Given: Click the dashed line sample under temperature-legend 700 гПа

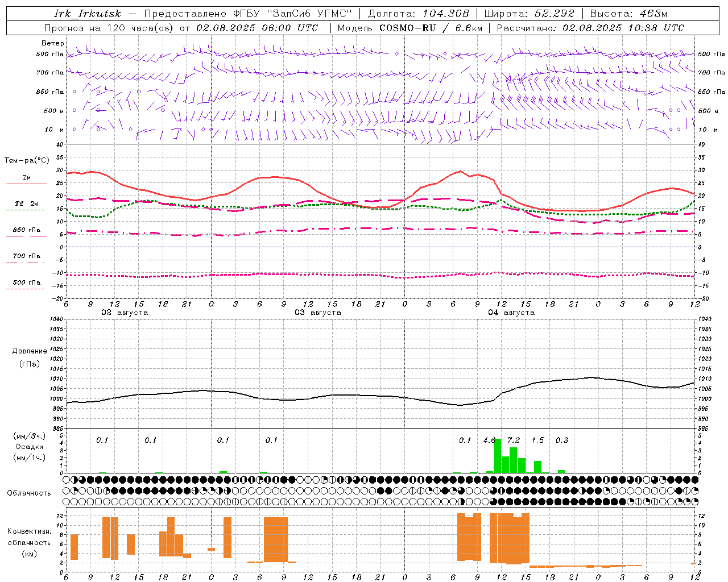Looking at the screenshot, I should coord(26,263).
